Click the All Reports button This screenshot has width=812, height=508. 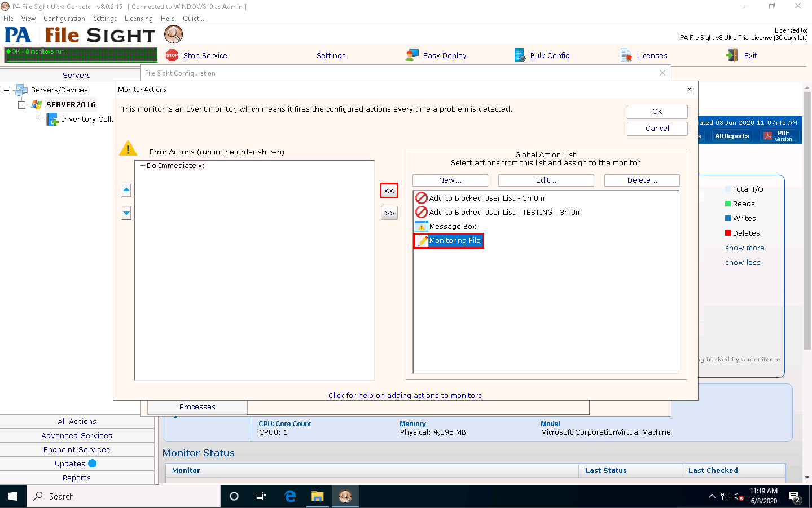tap(732, 136)
